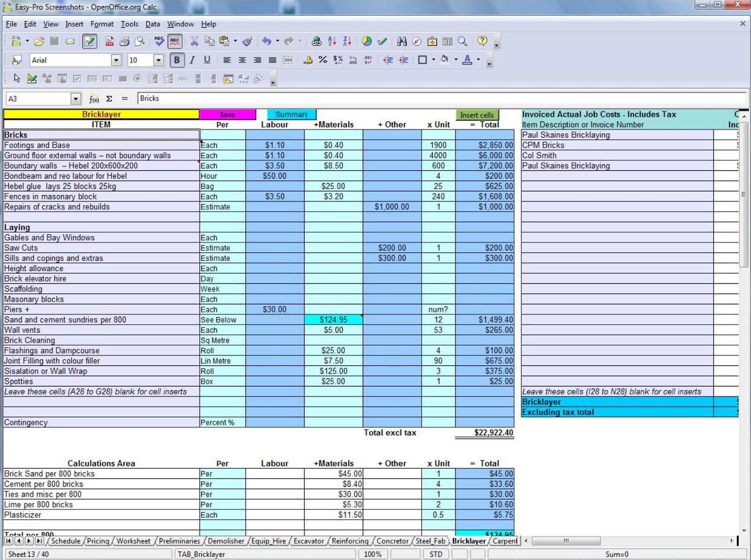
Task: Apply currency number format to the cell
Action: click(308, 60)
